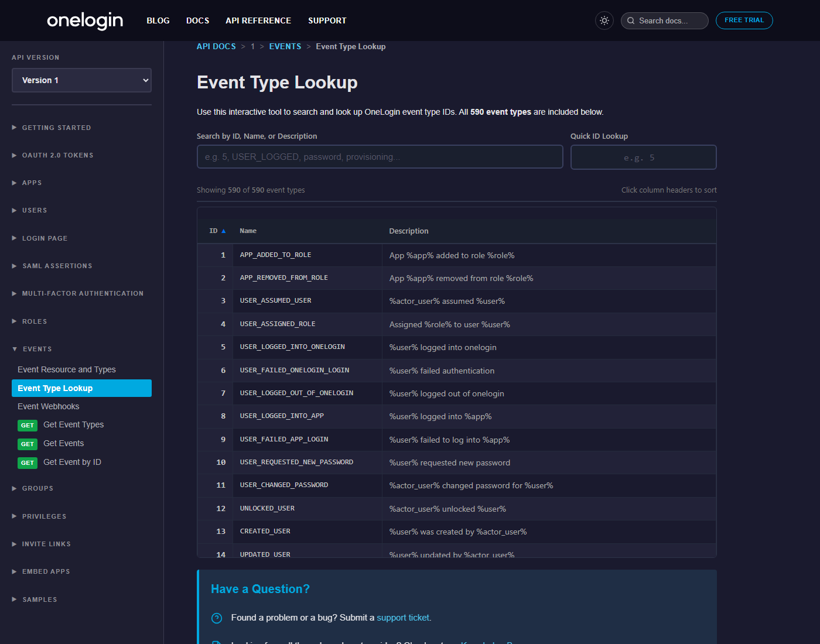The width and height of the screenshot is (820, 644).
Task: Click the ID column sort arrow
Action: 223,231
